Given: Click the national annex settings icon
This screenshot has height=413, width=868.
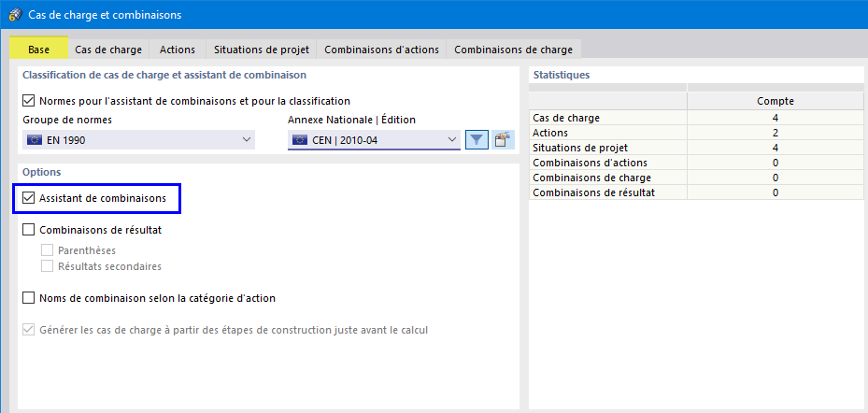Looking at the screenshot, I should (505, 140).
